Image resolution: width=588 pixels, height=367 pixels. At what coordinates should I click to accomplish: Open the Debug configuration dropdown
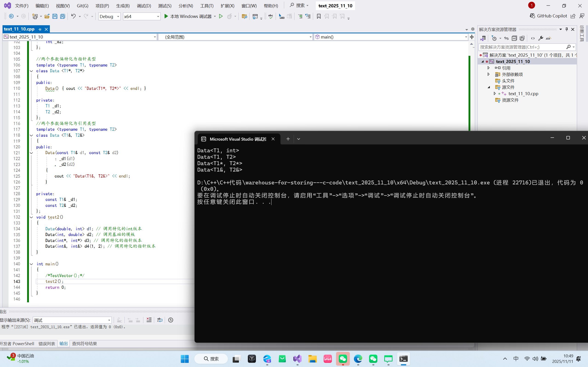coord(109,16)
